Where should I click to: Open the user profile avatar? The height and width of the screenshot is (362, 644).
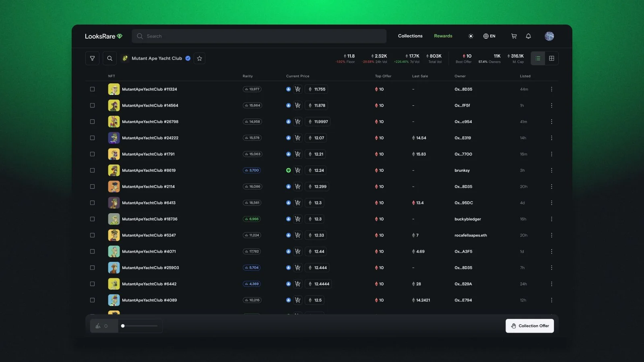click(549, 36)
